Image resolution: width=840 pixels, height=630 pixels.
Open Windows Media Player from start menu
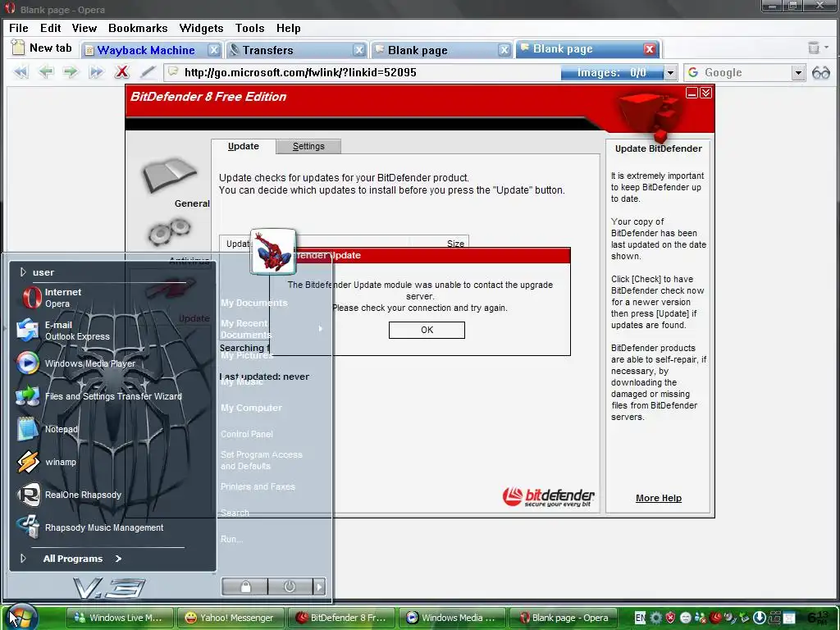[75, 363]
